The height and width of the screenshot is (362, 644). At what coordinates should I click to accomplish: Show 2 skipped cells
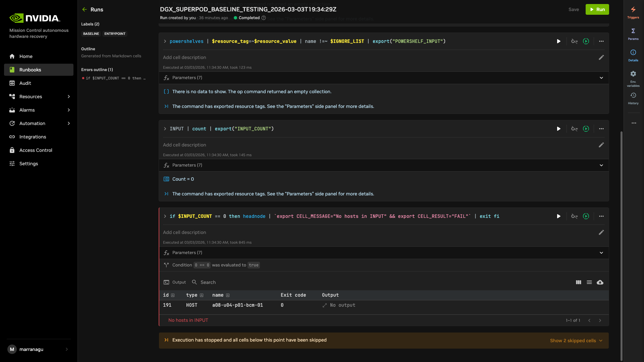tap(576, 341)
